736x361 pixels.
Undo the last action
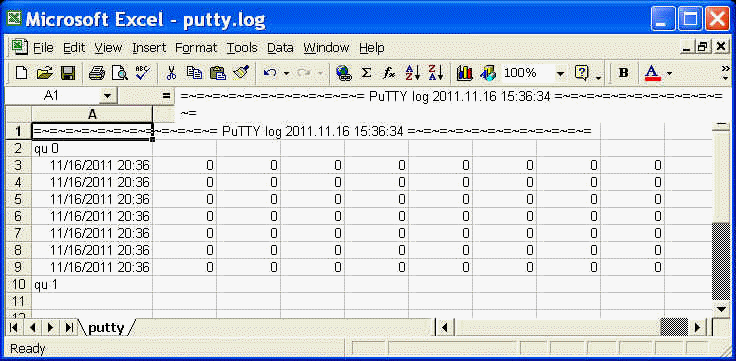(270, 73)
